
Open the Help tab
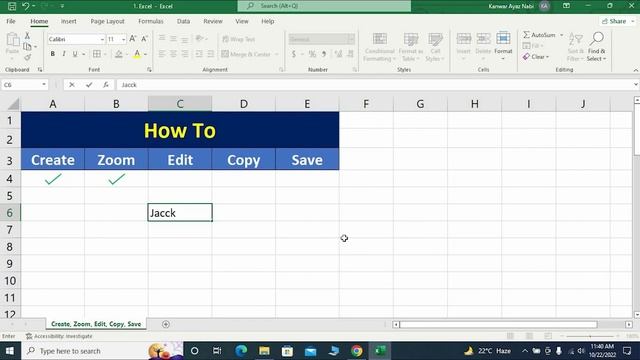pyautogui.click(x=268, y=21)
